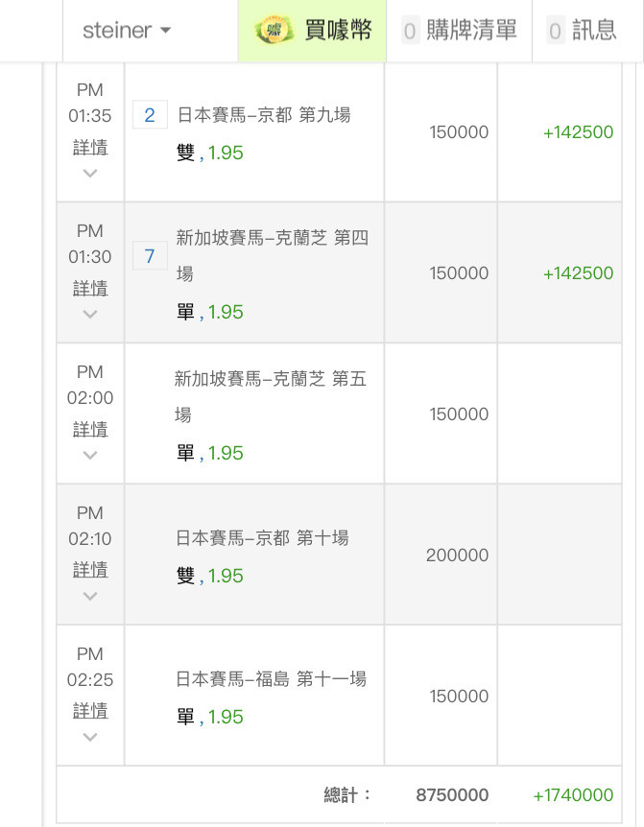Open the steiner account dropdown

tap(127, 30)
